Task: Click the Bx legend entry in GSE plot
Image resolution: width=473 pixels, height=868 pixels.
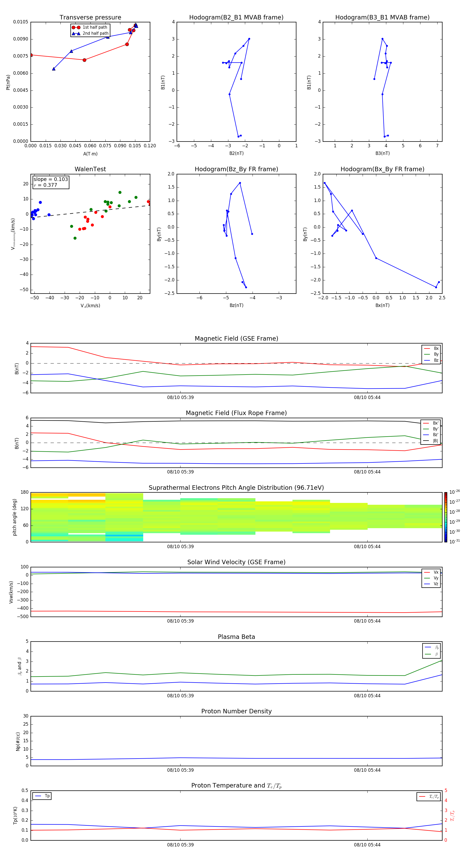Action: click(431, 349)
